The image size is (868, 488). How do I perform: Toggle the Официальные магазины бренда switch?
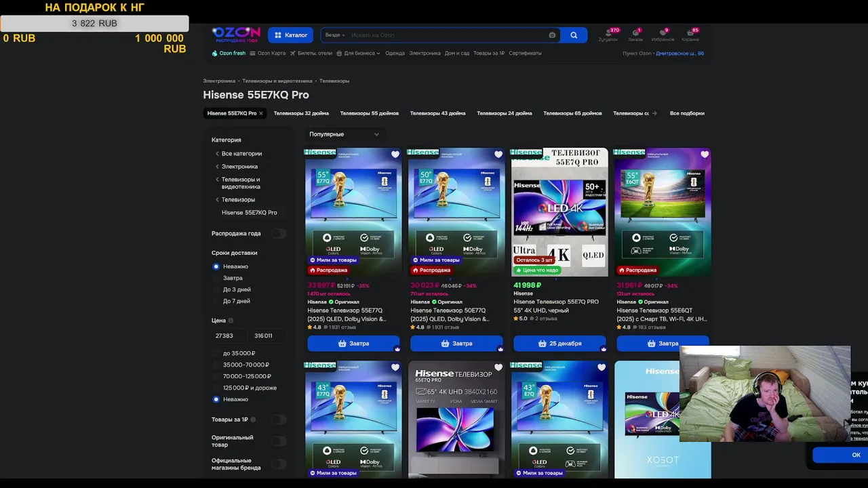point(278,464)
